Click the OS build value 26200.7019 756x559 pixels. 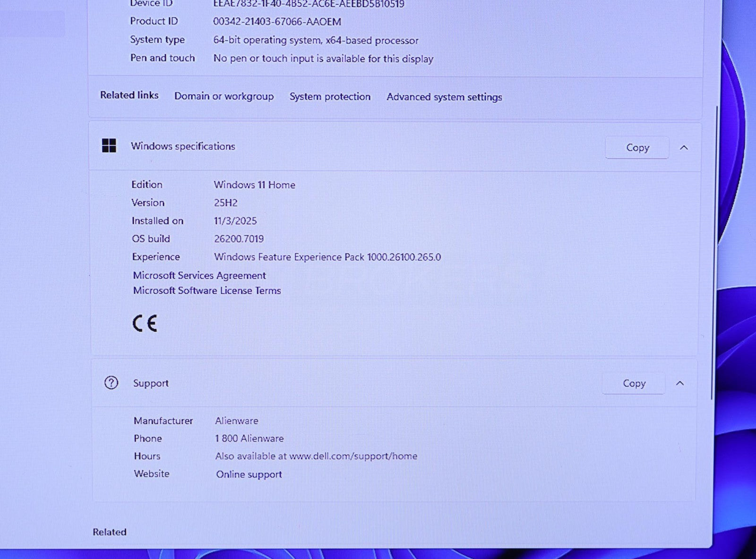[239, 239]
